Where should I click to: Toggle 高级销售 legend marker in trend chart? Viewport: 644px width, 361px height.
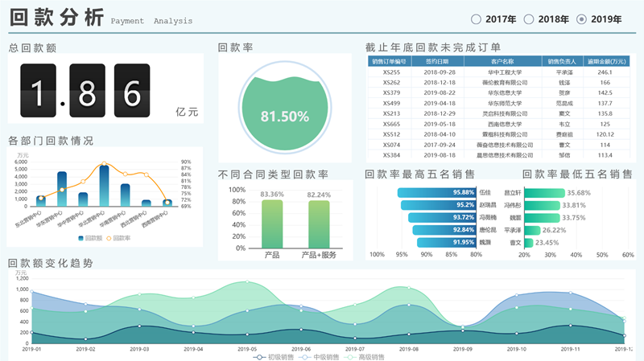pyautogui.click(x=349, y=356)
